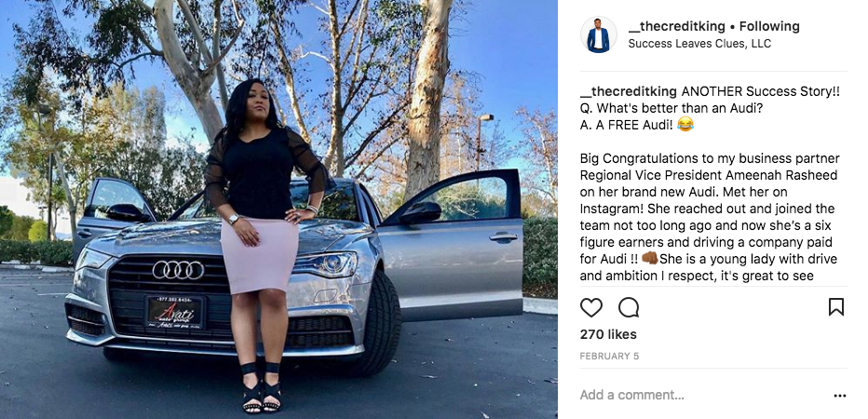868x419 pixels.
Task: Click the __thecreditking username in the header
Action: [676, 26]
